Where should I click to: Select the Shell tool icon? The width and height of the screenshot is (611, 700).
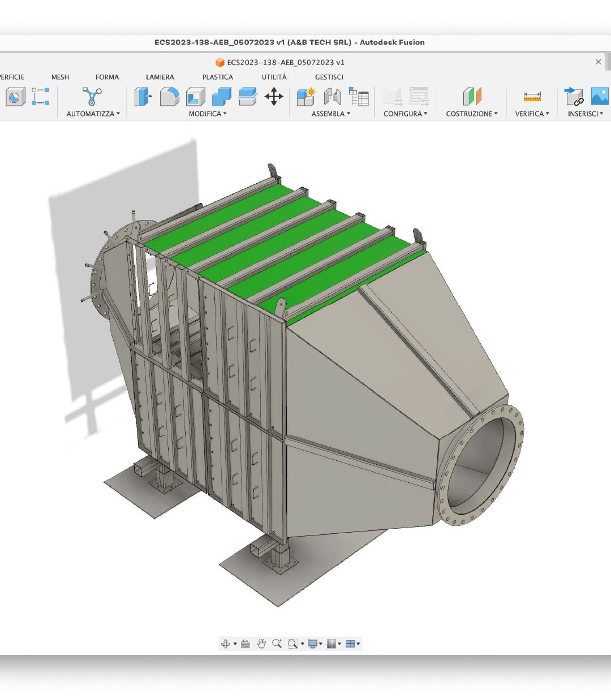[x=196, y=97]
